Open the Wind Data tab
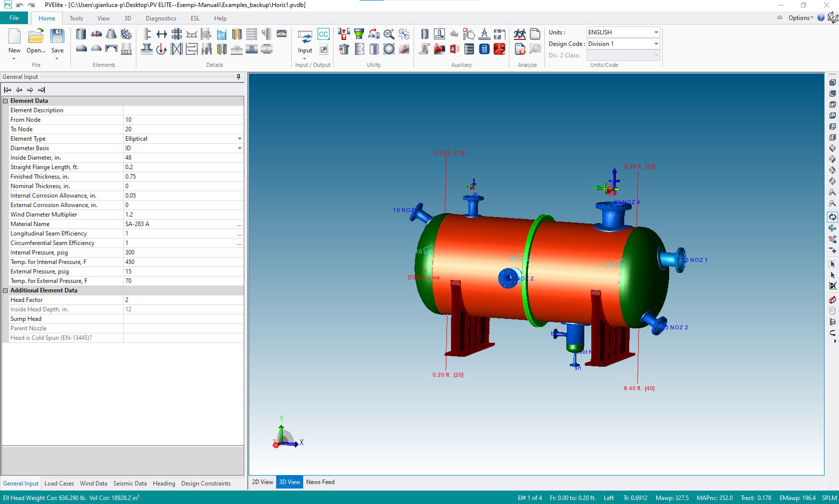The image size is (839, 504). coord(93,484)
